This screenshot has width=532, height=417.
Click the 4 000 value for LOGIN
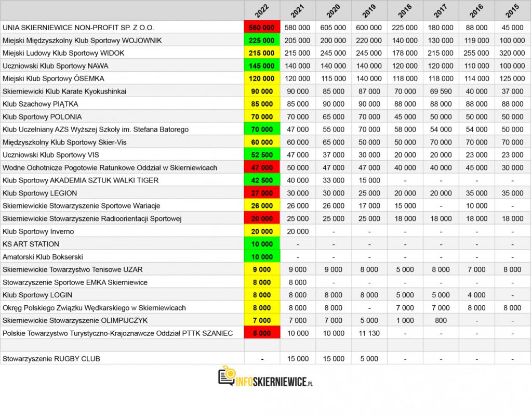(477, 295)
